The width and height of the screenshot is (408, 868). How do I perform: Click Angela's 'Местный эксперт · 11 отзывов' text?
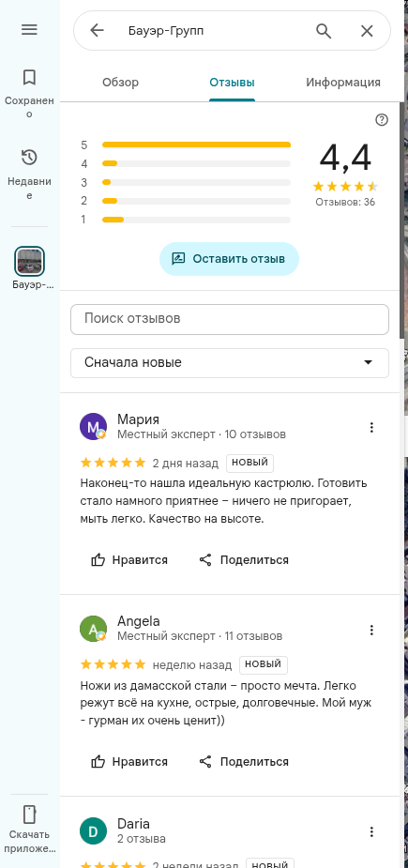click(200, 636)
